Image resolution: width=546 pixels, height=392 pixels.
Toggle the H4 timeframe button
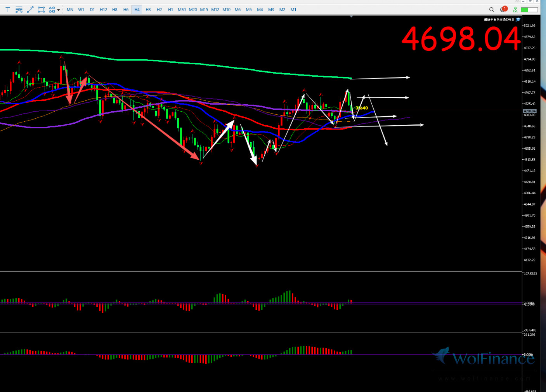[137, 10]
